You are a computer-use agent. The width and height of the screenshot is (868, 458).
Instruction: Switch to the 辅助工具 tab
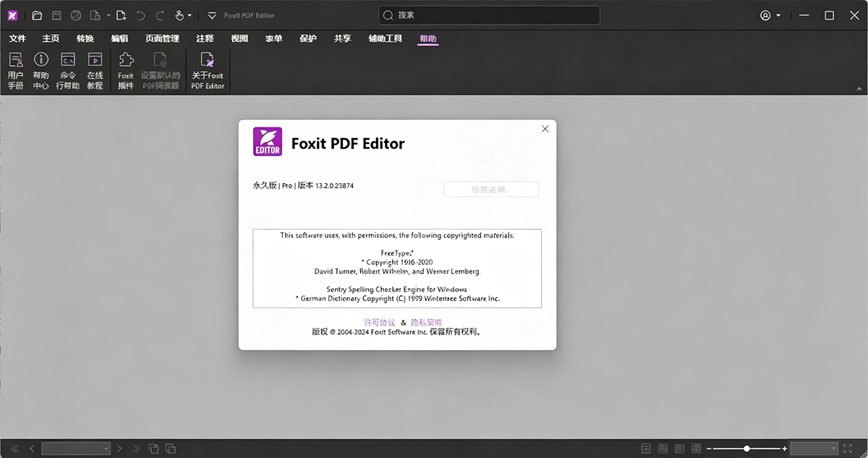[386, 38]
